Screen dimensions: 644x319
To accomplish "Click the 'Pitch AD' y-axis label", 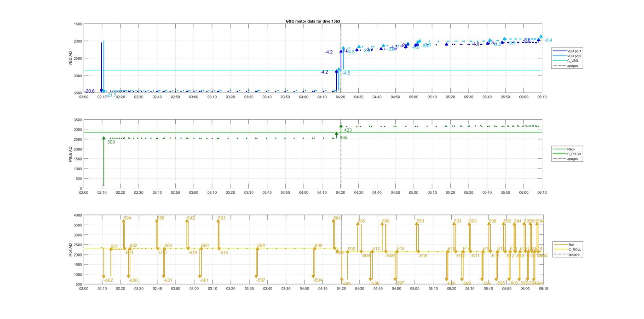I will (x=70, y=153).
